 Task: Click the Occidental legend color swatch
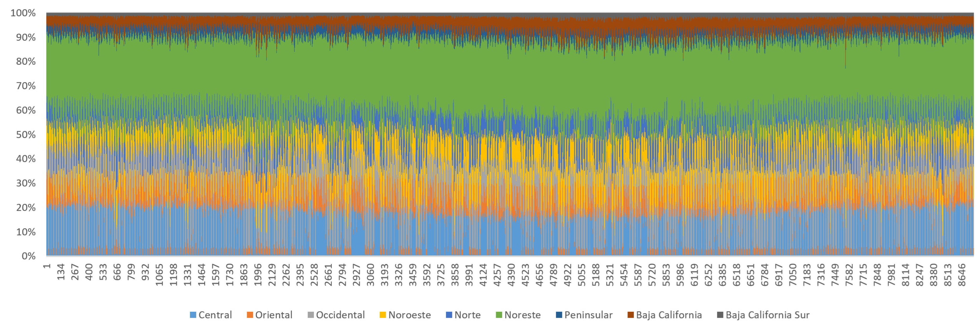pyautogui.click(x=311, y=315)
